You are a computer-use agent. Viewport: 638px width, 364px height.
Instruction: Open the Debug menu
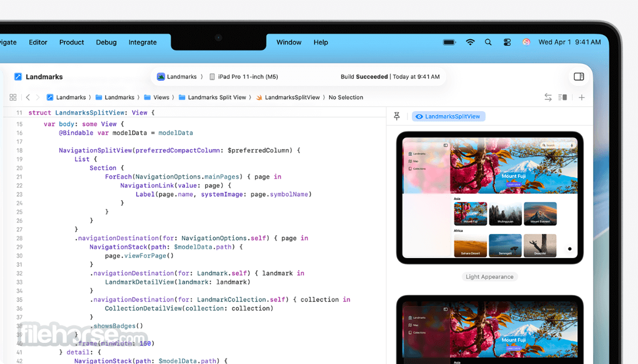106,42
